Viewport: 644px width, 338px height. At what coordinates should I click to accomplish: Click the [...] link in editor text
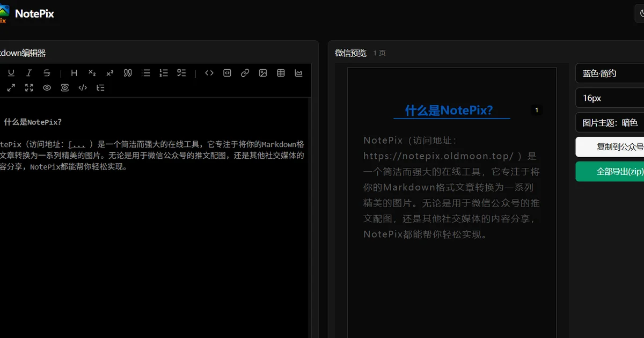click(x=77, y=144)
